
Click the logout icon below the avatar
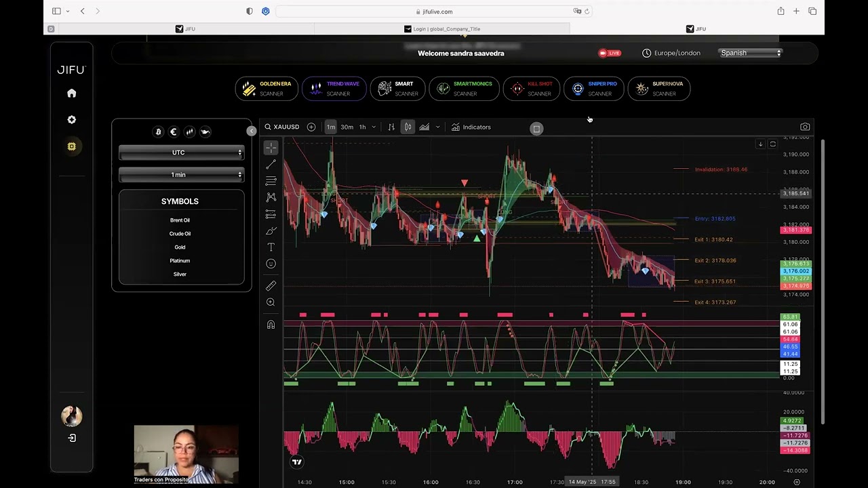click(72, 438)
